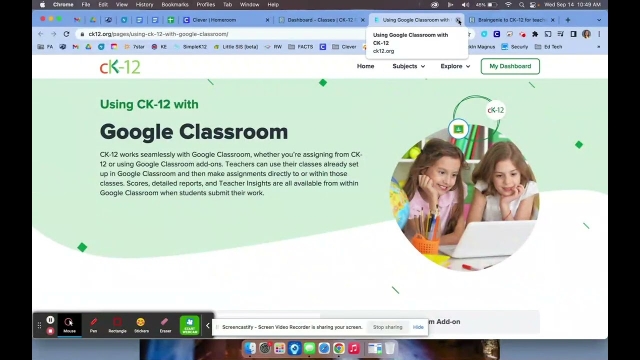The height and width of the screenshot is (360, 640).
Task: Select the Eraser tool
Action: click(165, 325)
